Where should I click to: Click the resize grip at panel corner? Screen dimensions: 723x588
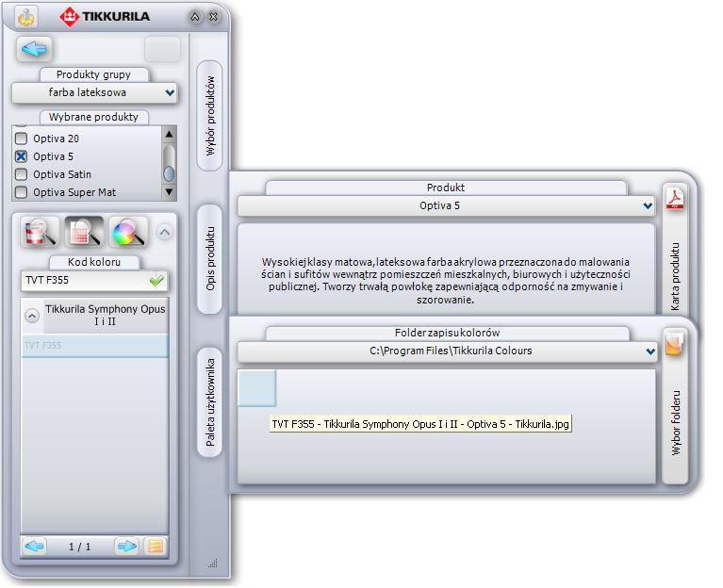coord(213,563)
